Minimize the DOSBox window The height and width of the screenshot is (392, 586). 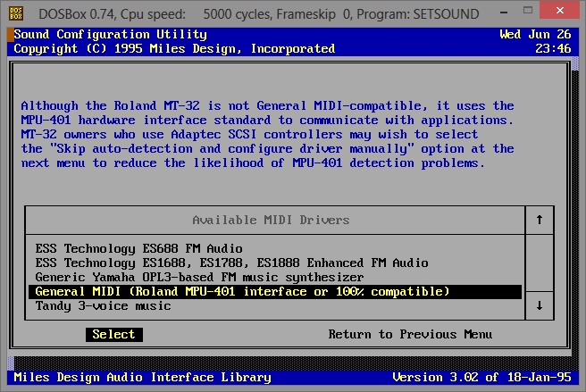coord(504,13)
